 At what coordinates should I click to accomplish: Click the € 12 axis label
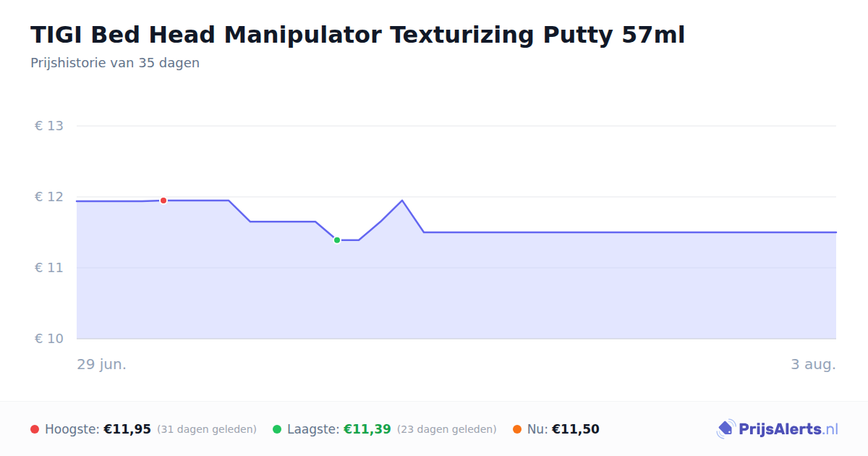(x=49, y=197)
